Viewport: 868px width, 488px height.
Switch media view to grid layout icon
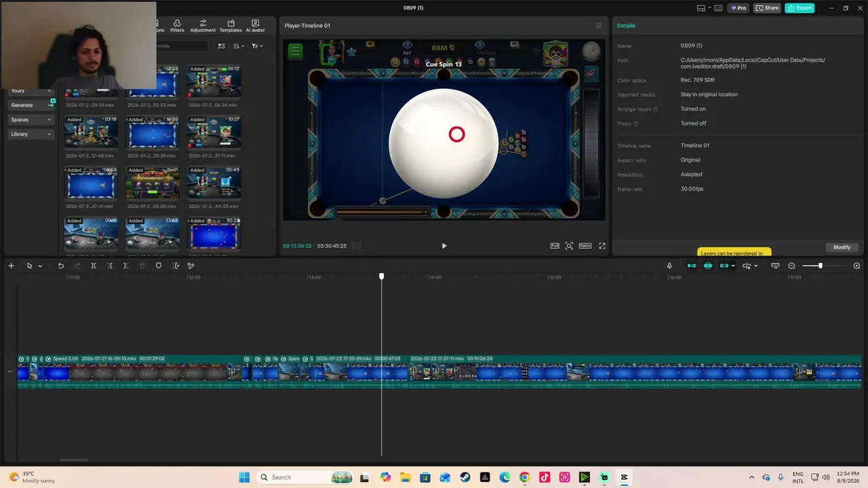point(221,46)
